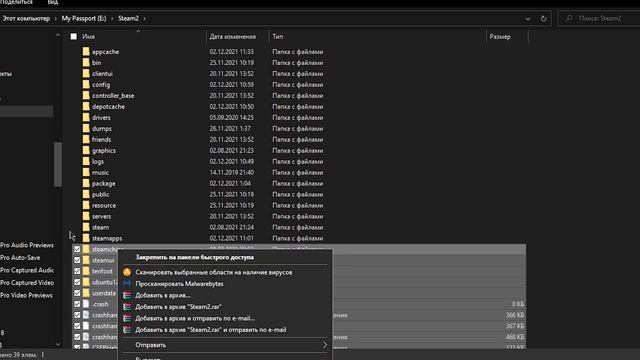Select the servers folder icon

pos(86,216)
